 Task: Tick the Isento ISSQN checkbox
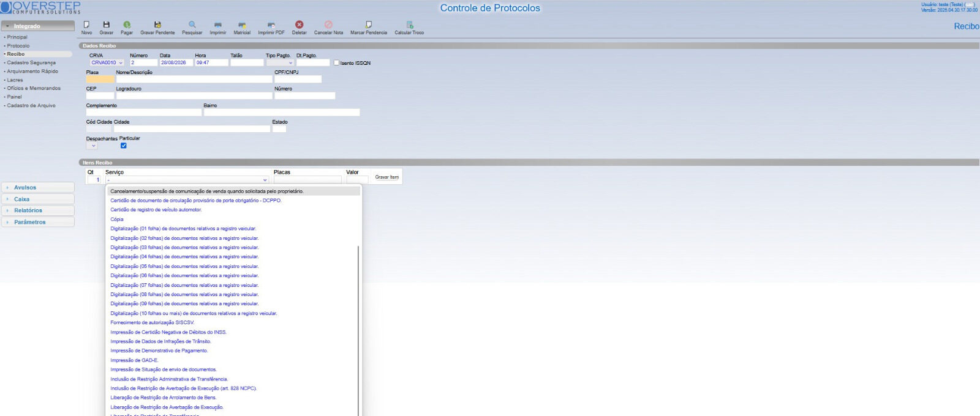point(336,62)
